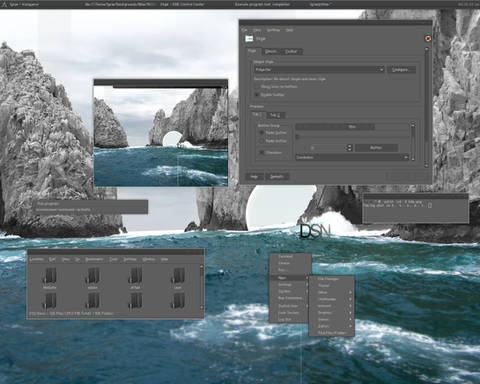Open the Combobox dropdown in the preview
480x384 pixels.
coord(352,157)
